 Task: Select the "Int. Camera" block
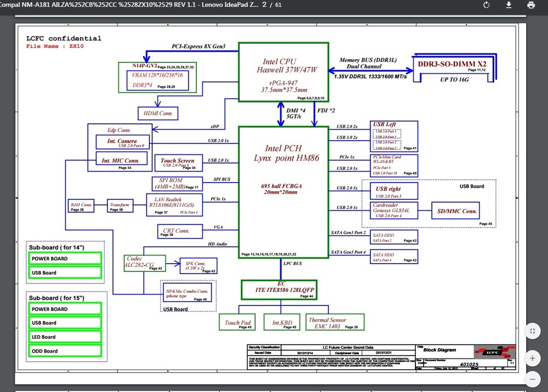[123, 142]
